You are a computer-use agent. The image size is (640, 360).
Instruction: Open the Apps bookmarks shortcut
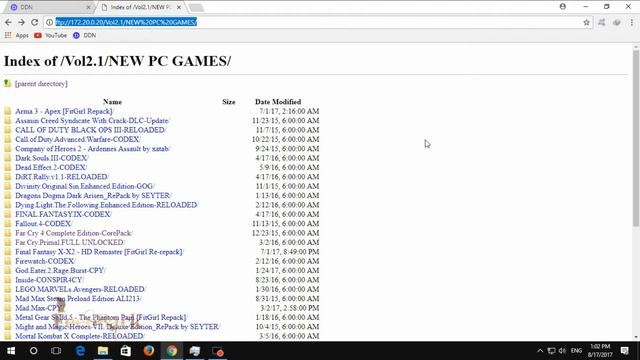[17, 36]
